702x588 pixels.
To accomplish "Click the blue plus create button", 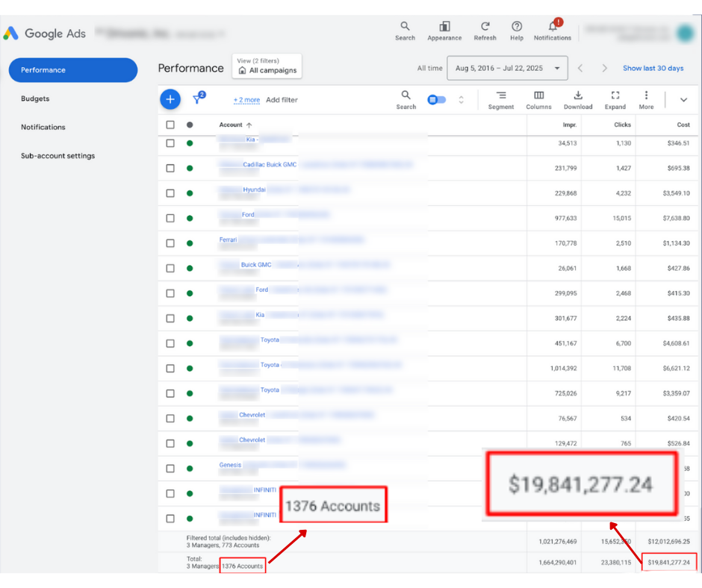I will tap(170, 99).
